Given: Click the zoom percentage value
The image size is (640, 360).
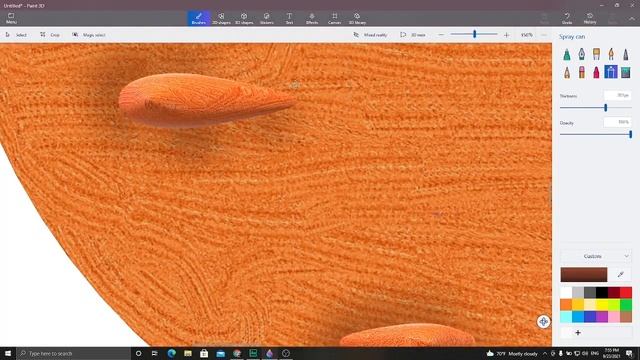Looking at the screenshot, I should click(527, 35).
